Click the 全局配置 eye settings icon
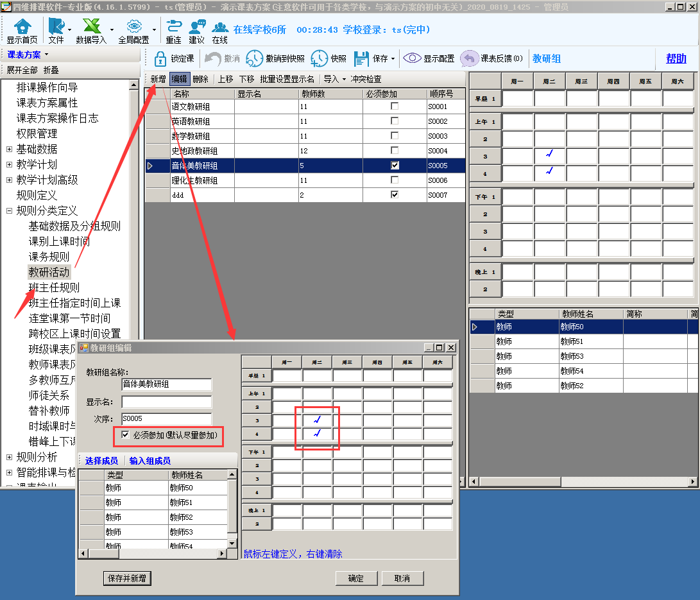The width and height of the screenshot is (700, 600). pos(133,26)
